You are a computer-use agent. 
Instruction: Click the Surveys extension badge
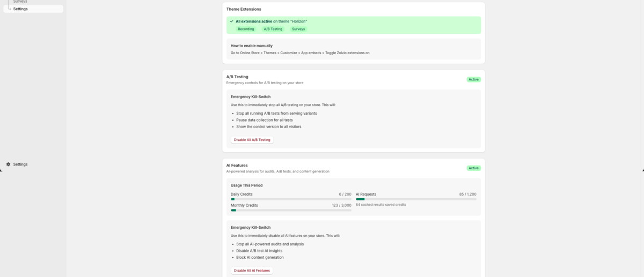pos(298,29)
